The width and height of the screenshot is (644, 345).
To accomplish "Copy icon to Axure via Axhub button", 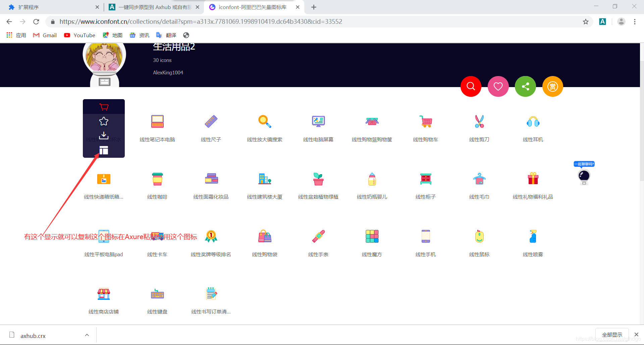I will tap(104, 150).
